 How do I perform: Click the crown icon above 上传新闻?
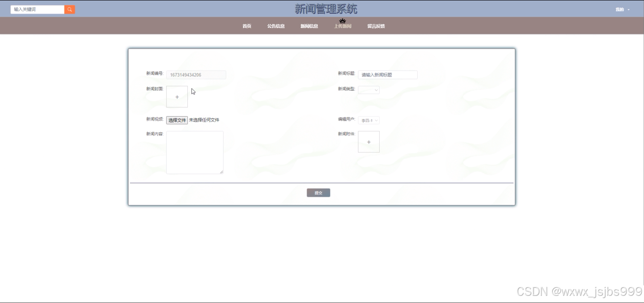point(343,21)
